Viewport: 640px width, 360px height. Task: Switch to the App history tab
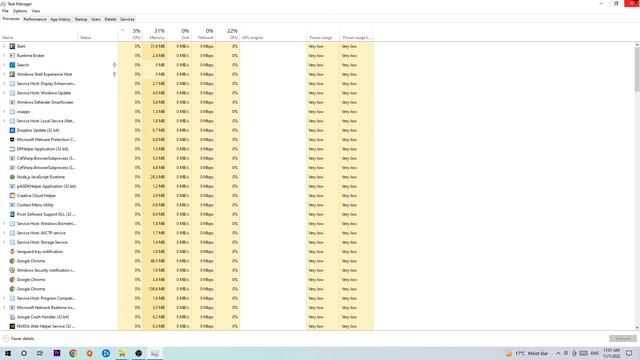pyautogui.click(x=60, y=19)
